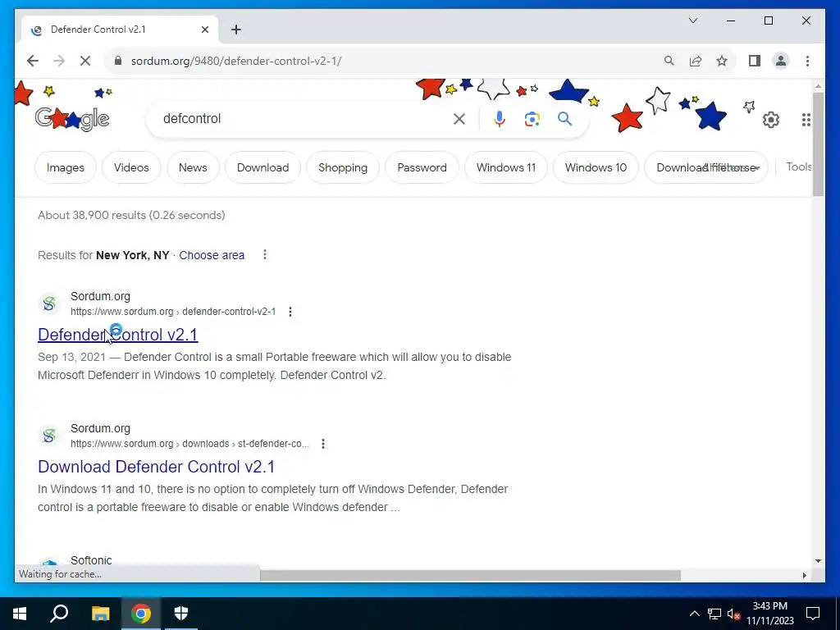Select the Windows 11 filter chip
The height and width of the screenshot is (630, 840).
[x=505, y=167]
